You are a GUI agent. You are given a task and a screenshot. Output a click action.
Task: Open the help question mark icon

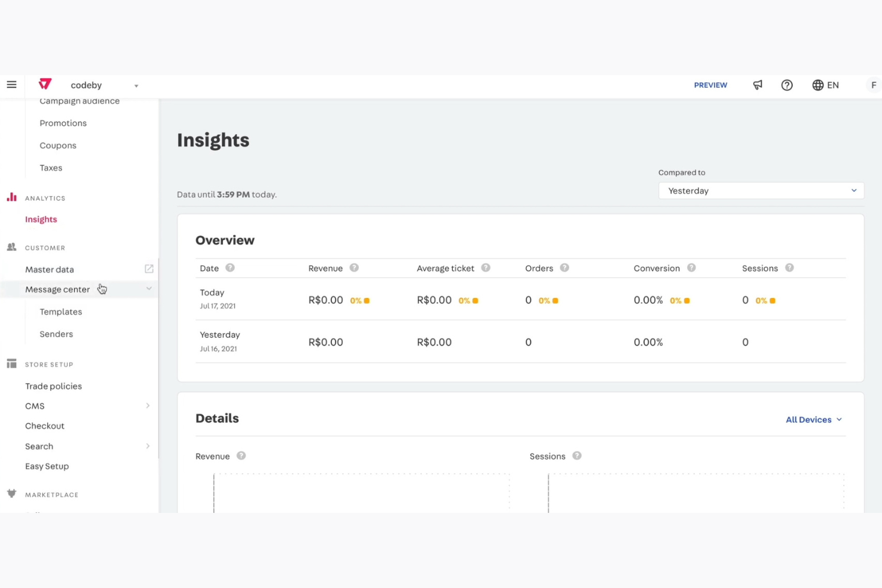tap(787, 85)
